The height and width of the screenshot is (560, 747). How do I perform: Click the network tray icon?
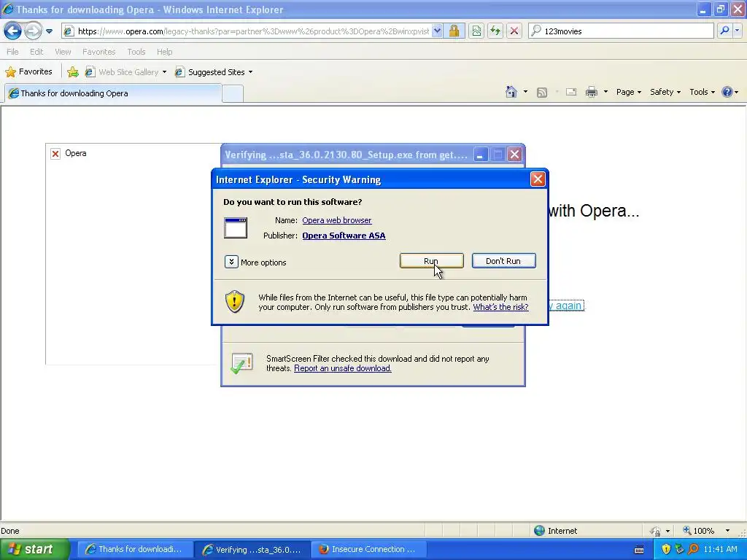(x=680, y=549)
